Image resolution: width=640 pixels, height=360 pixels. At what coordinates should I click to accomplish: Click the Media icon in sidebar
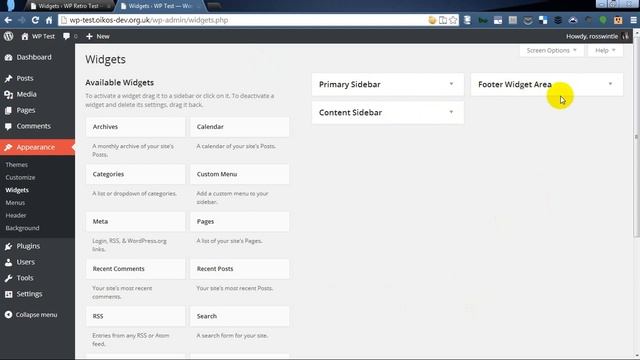coord(9,94)
